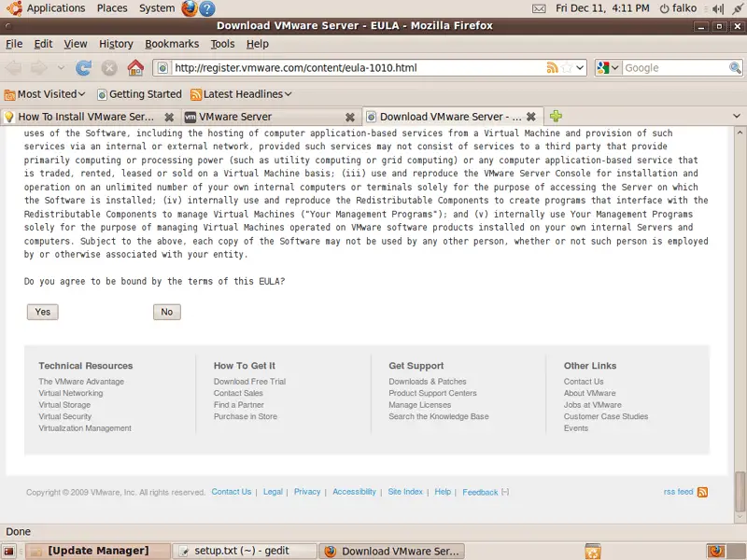Click the stop loading button
Screen dimensions: 747x560
(x=109, y=68)
